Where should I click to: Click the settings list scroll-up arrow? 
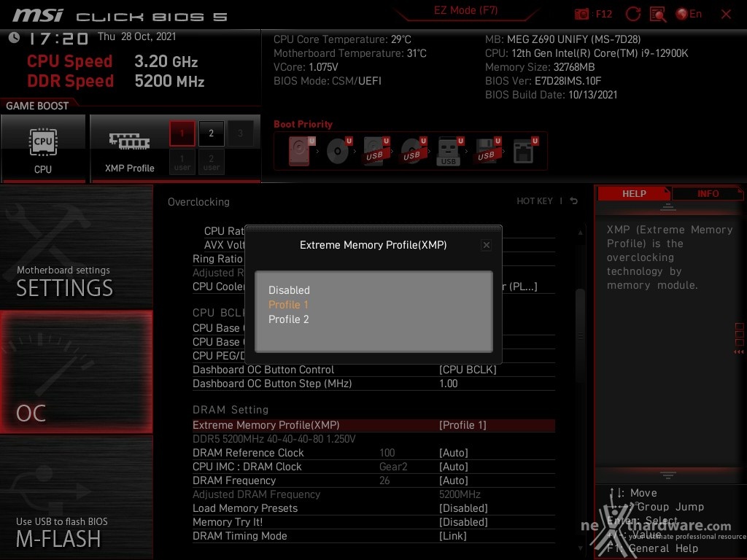(580, 233)
